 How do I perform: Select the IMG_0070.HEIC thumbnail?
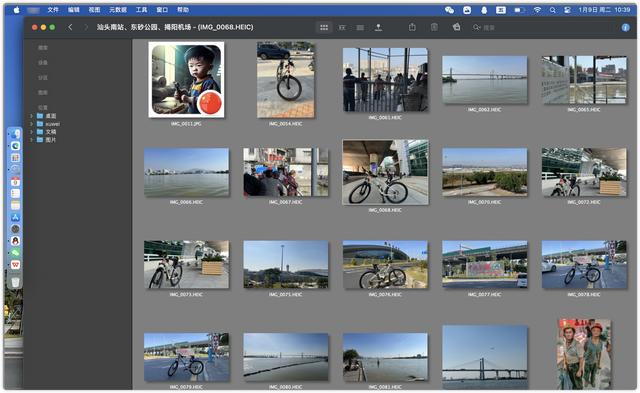pos(484,172)
